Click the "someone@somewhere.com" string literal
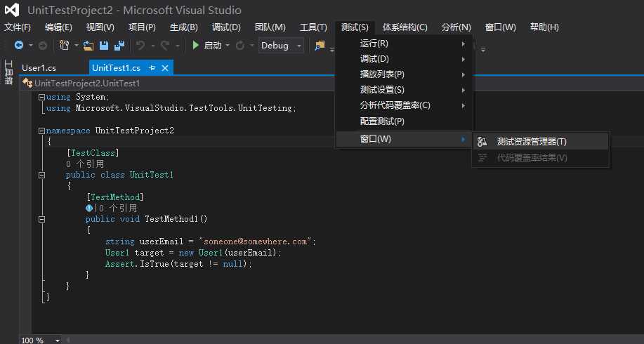Screen dimensions: 644x344 pyautogui.click(x=256, y=242)
